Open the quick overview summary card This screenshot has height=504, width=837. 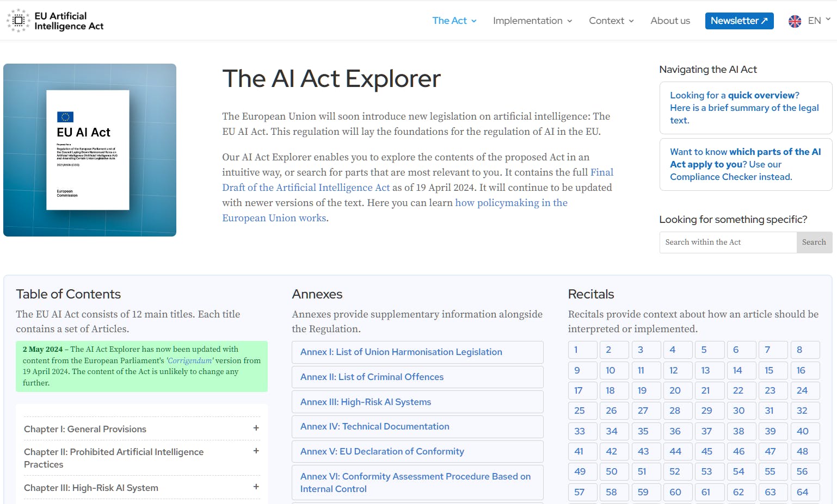click(746, 108)
